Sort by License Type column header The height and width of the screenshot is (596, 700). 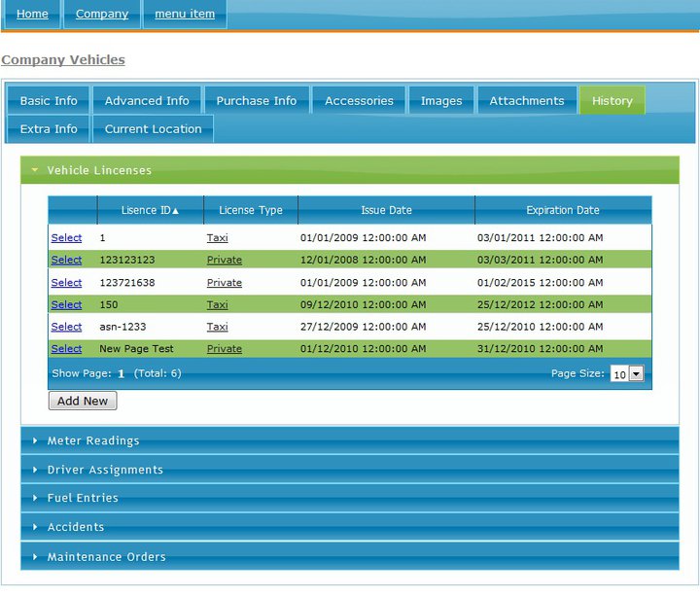tap(251, 210)
